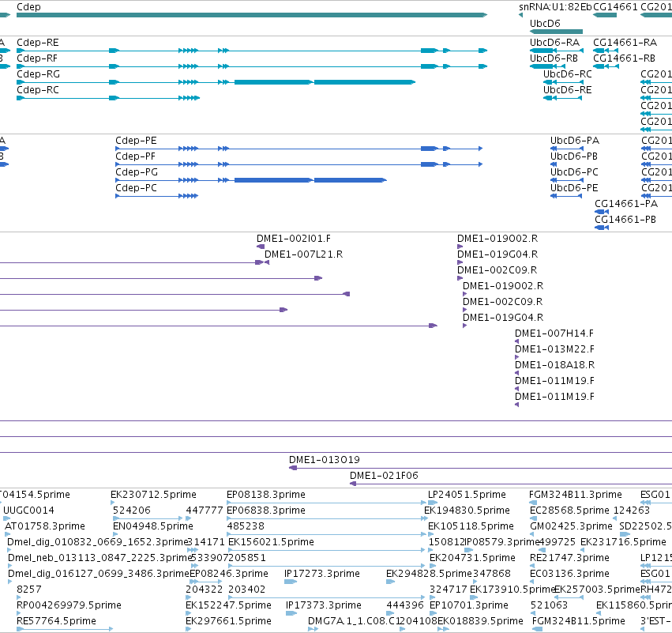This screenshot has width=672, height=633.
Task: Open EST EK156021.5prime
Action: pyautogui.click(x=272, y=542)
